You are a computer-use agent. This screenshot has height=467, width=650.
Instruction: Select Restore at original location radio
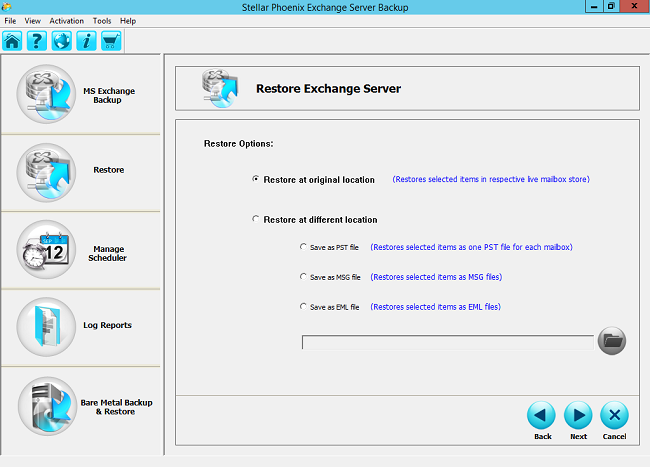[256, 179]
